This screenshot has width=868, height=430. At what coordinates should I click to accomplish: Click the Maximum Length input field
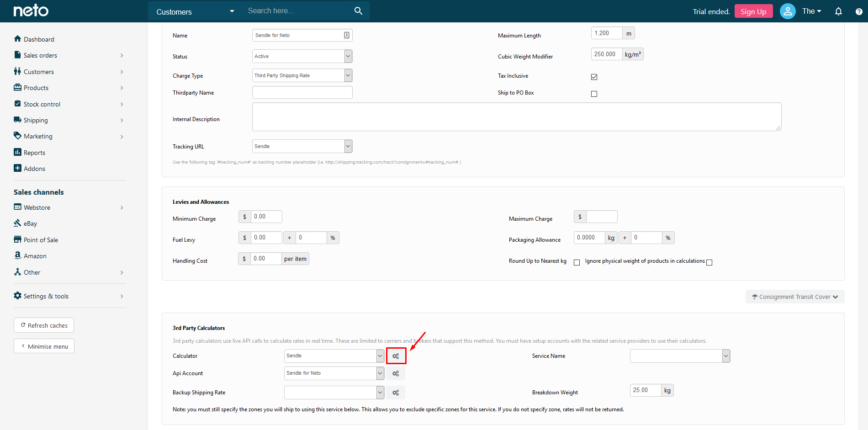[x=607, y=33]
